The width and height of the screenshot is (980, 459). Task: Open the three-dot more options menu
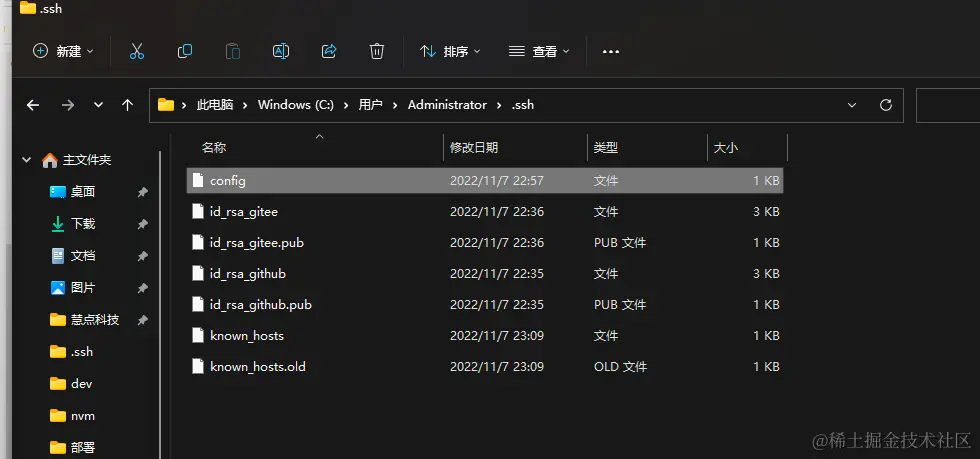611,52
